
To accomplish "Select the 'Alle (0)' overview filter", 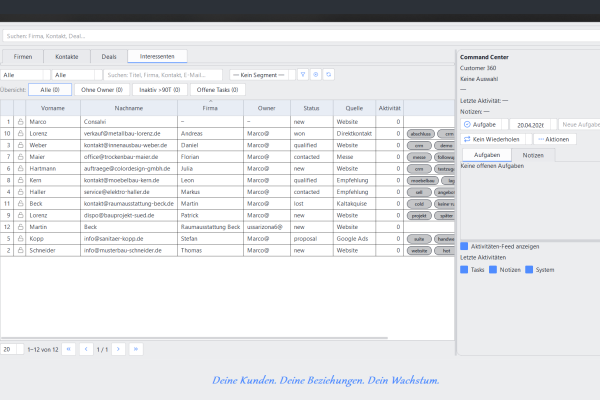I will (50, 90).
